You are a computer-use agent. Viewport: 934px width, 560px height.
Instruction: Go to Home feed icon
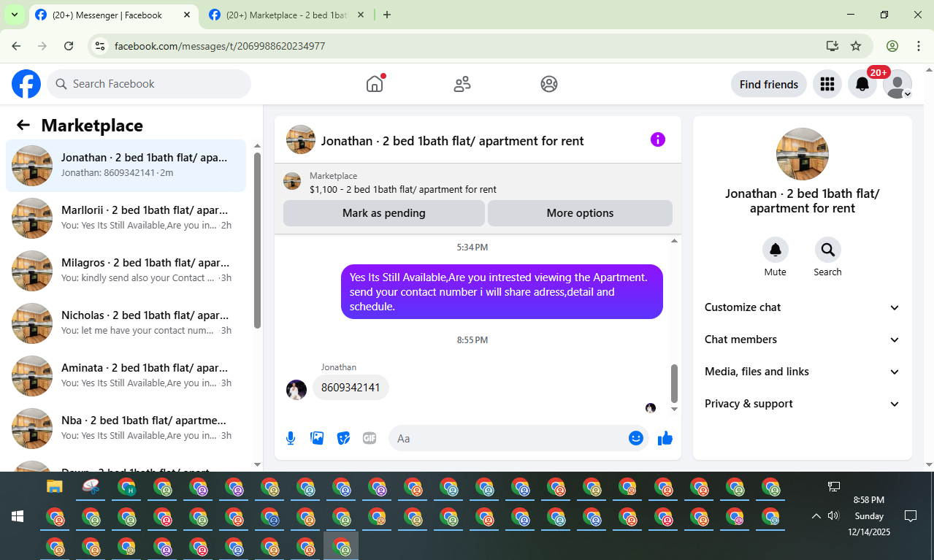click(375, 84)
